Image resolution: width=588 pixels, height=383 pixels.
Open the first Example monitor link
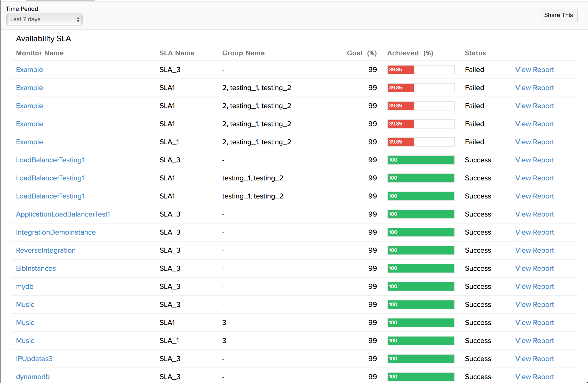[29, 70]
